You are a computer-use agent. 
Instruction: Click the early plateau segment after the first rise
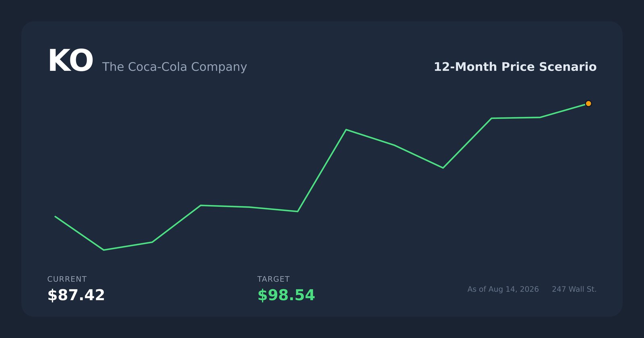tap(225, 206)
